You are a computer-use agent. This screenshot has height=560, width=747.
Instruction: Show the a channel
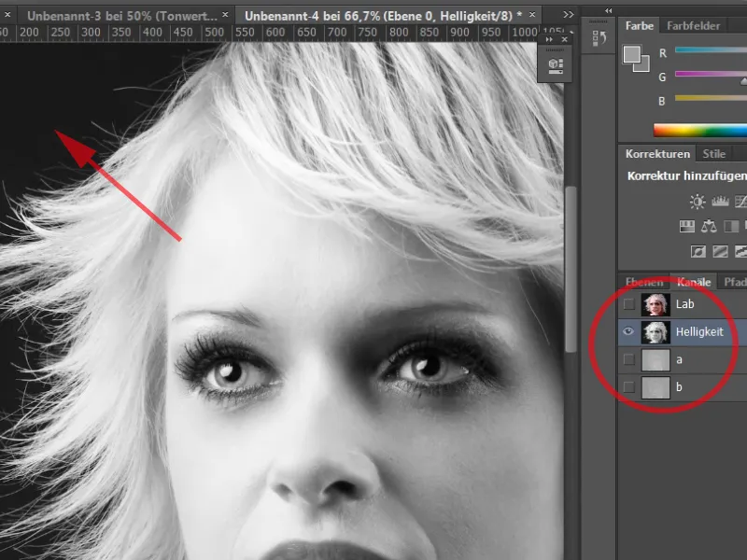click(628, 359)
